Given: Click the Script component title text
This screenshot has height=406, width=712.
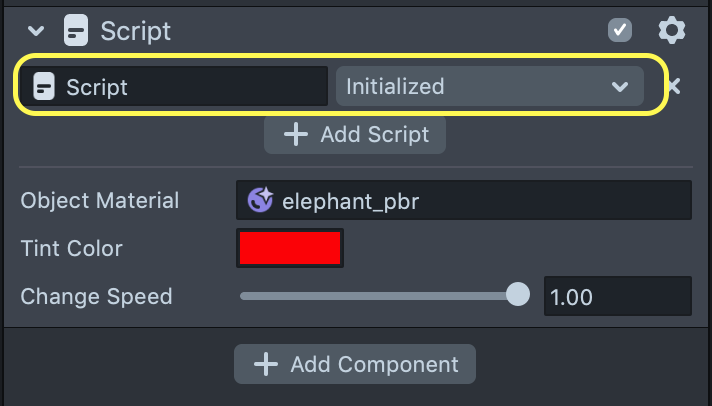Looking at the screenshot, I should coord(135,31).
